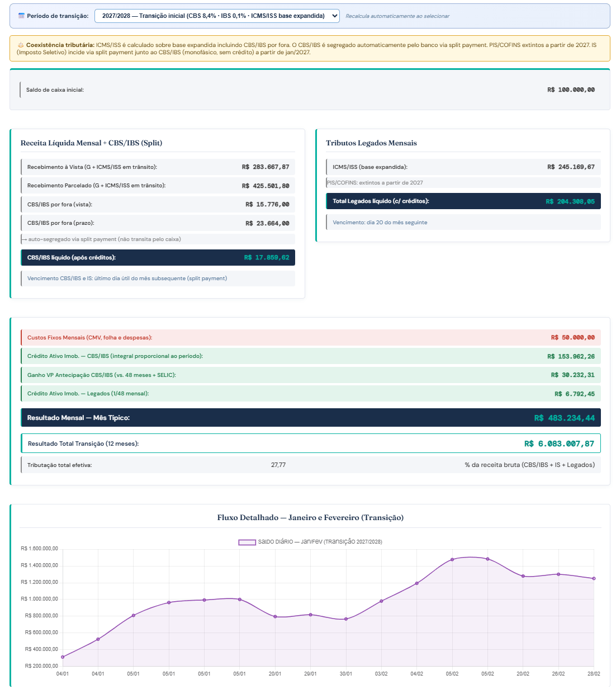Screen dimensions: 616x689
Task: Select the Crédito Ativo Imob. Legados amount R$ 6.792,45
Action: 575,394
